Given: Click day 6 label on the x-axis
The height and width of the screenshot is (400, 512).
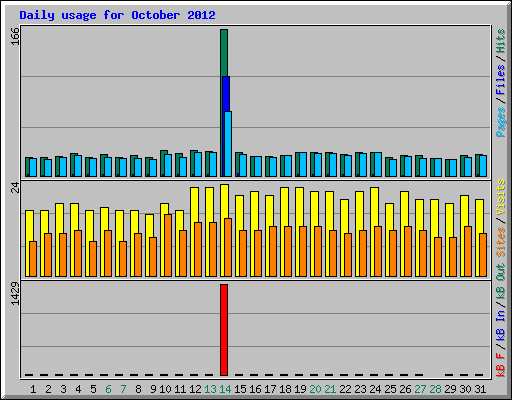Looking at the screenshot, I should tap(108, 389).
